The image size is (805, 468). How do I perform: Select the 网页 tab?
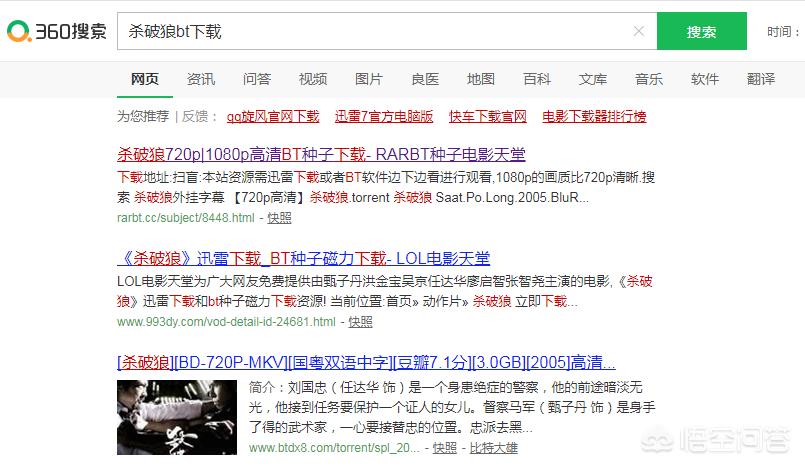point(145,79)
